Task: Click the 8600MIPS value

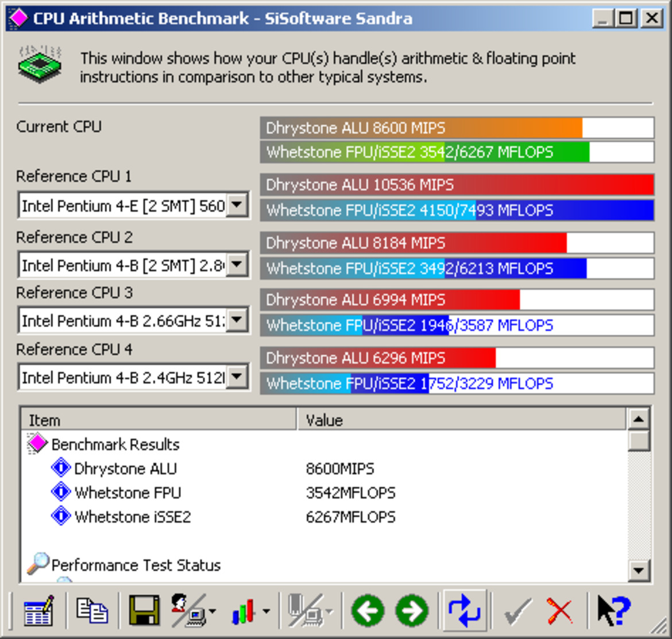Action: point(340,468)
